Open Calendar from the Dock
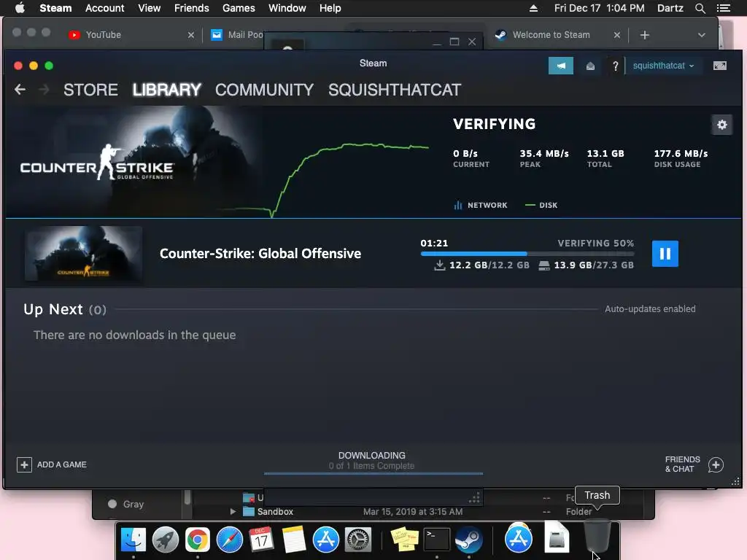The height and width of the screenshot is (560, 747). 262,540
